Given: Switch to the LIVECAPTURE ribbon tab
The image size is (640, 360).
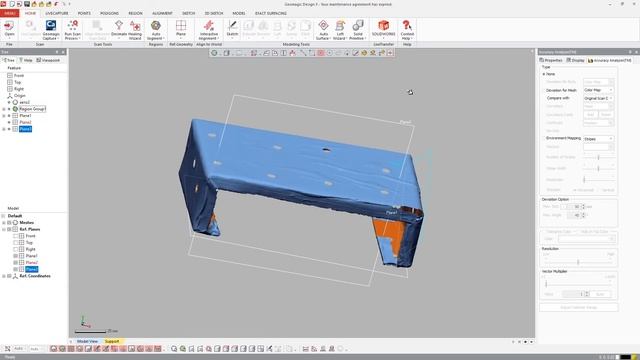Looking at the screenshot, I should (57, 13).
